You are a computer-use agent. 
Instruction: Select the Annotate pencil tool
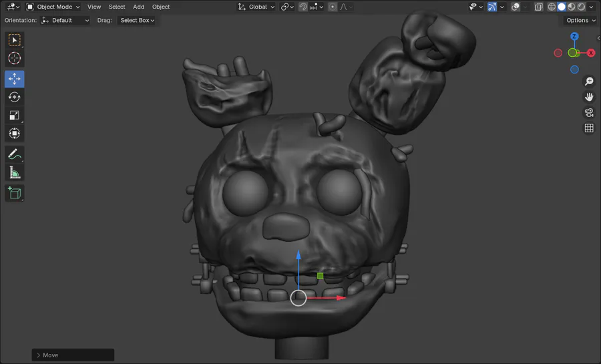click(x=15, y=154)
